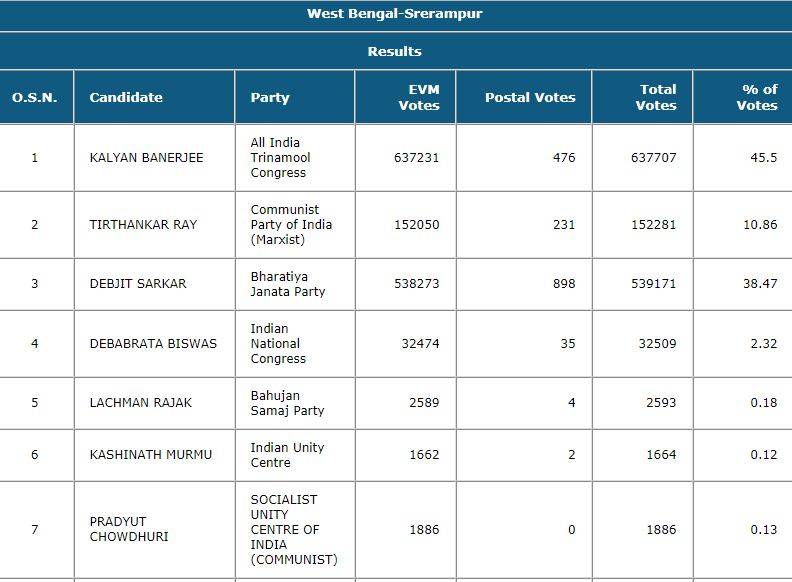Click the Postal Votes column header
Image resolution: width=792 pixels, height=582 pixels.
(530, 97)
